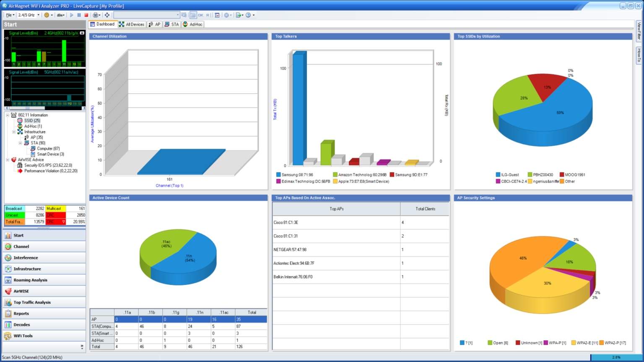The width and height of the screenshot is (644, 362).
Task: Open the dBm units dropdown
Action: point(61,15)
